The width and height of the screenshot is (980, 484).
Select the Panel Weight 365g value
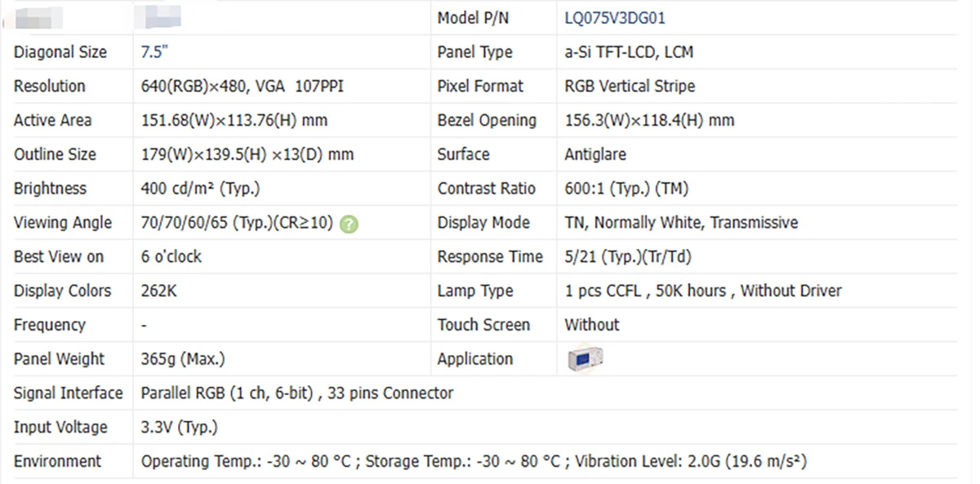pyautogui.click(x=183, y=359)
